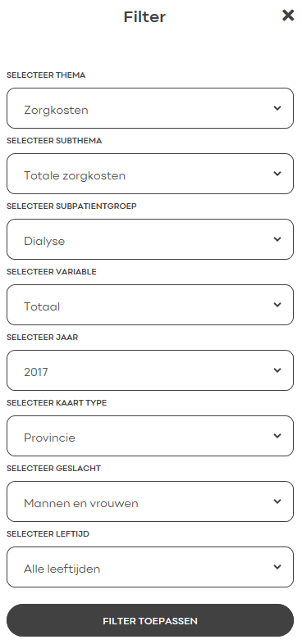Click the Filter heading text
The height and width of the screenshot is (644, 302).
(144, 17)
